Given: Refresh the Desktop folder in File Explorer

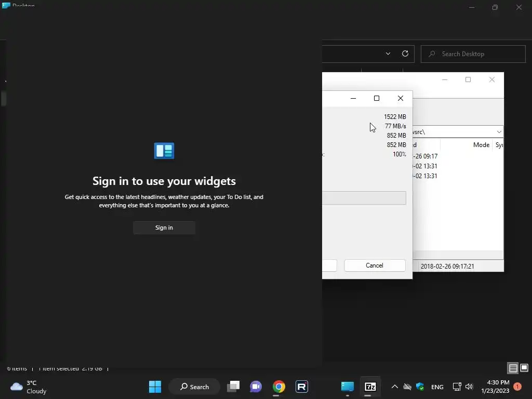Looking at the screenshot, I should coord(405,54).
